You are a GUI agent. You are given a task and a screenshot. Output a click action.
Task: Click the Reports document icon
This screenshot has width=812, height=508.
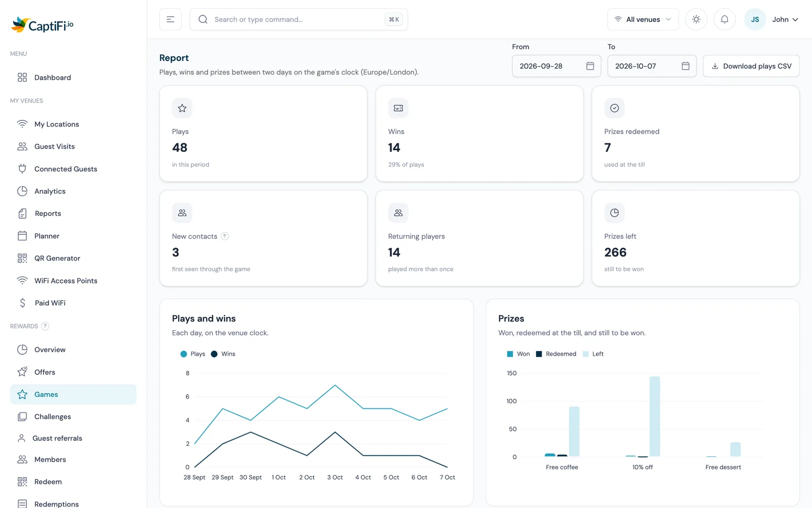[22, 213]
